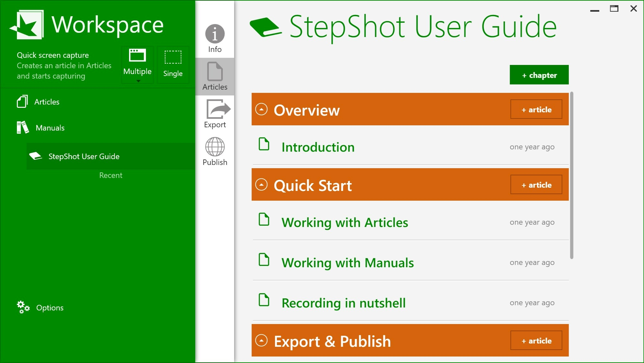
Task: Add a new chapter
Action: click(x=539, y=75)
